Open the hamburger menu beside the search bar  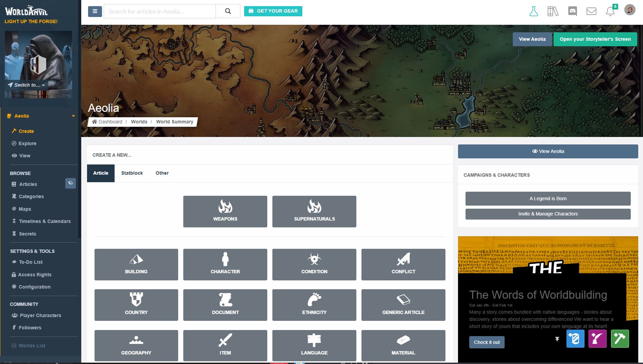tap(95, 11)
